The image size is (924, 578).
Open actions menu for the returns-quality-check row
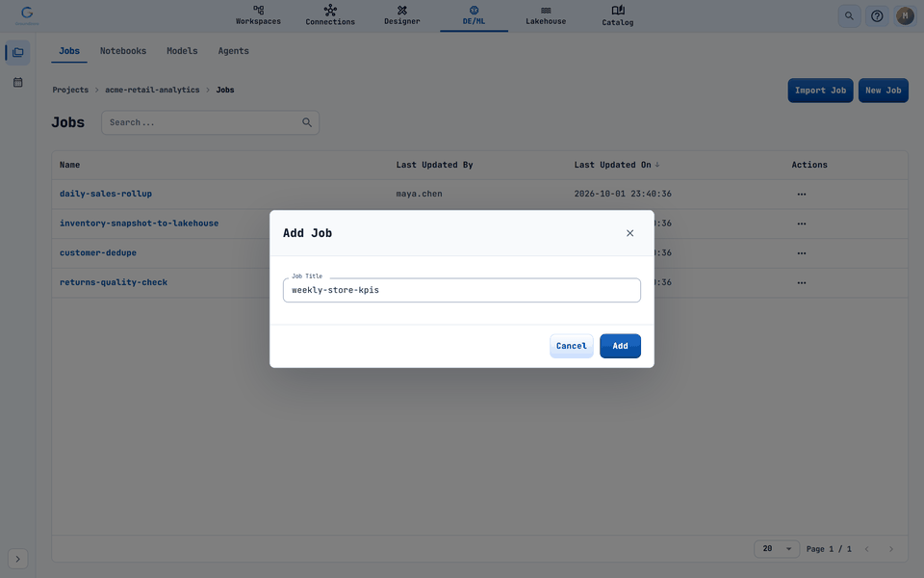(x=802, y=282)
